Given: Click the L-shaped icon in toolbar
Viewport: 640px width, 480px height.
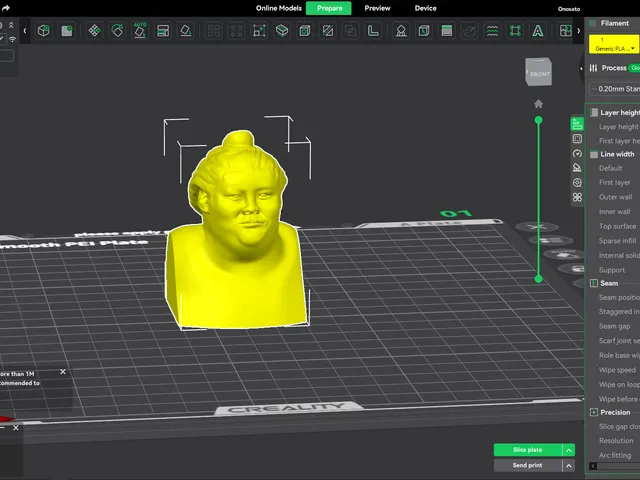Looking at the screenshot, I should click(x=373, y=31).
